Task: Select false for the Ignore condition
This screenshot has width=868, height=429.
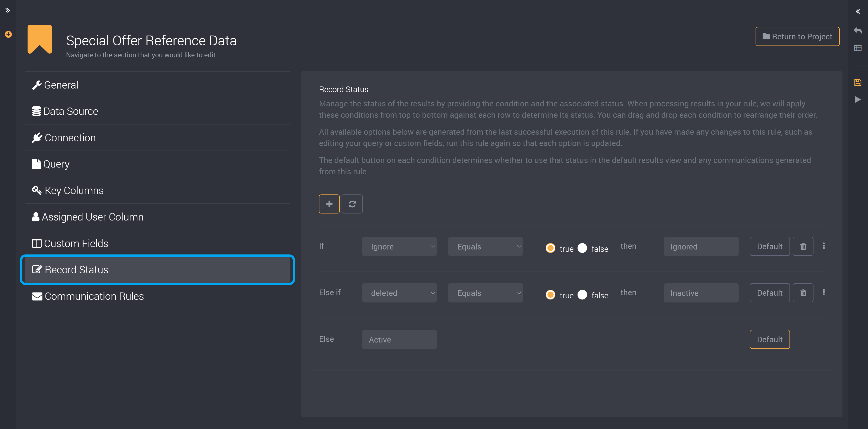Action: pos(582,248)
